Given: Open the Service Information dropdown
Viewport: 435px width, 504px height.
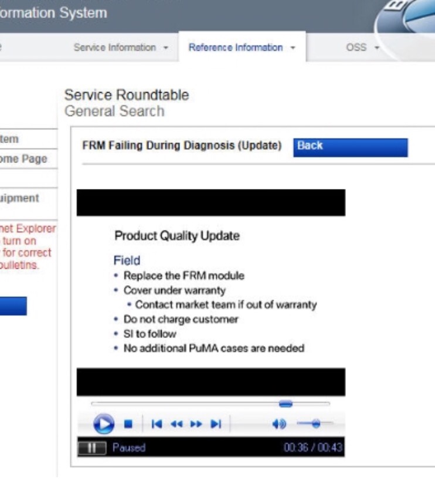Looking at the screenshot, I should tap(121, 48).
